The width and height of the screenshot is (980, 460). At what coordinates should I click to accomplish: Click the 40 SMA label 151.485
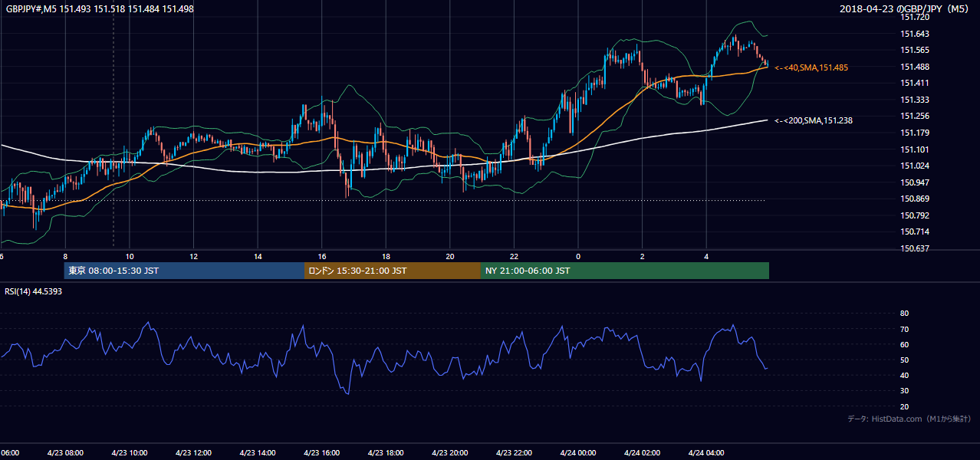(x=811, y=67)
